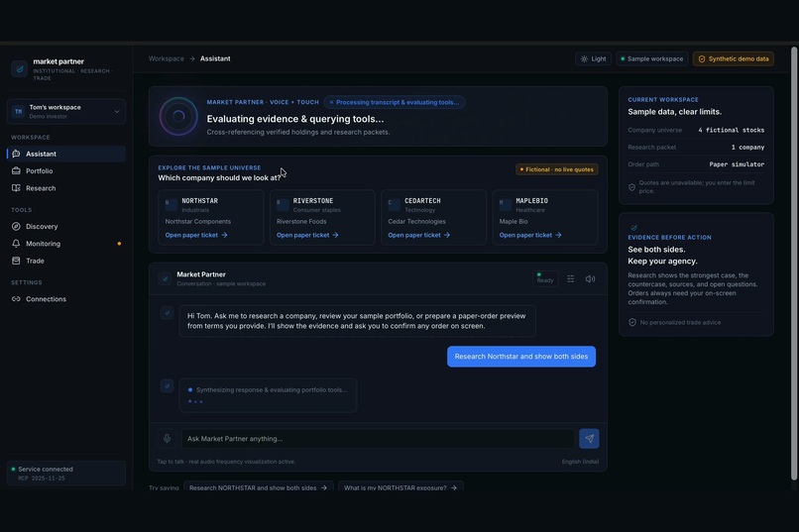Click the Portfolio briefcase icon
This screenshot has height=532, width=799.
point(16,171)
